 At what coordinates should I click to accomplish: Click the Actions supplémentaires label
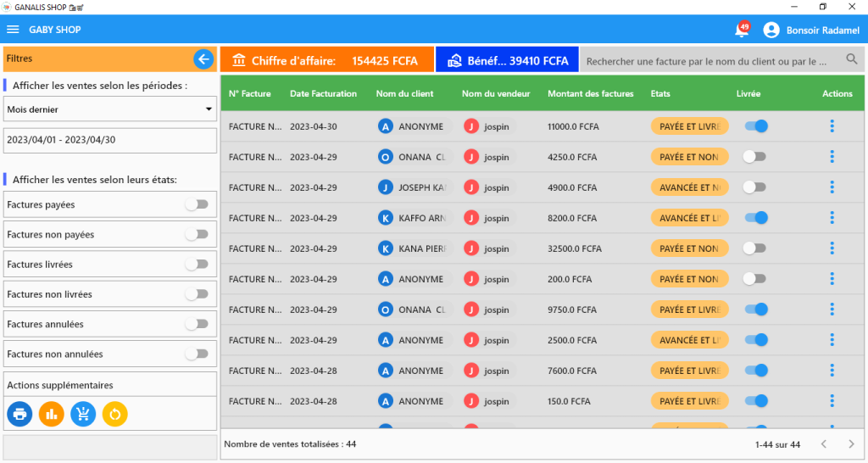pyautogui.click(x=60, y=385)
